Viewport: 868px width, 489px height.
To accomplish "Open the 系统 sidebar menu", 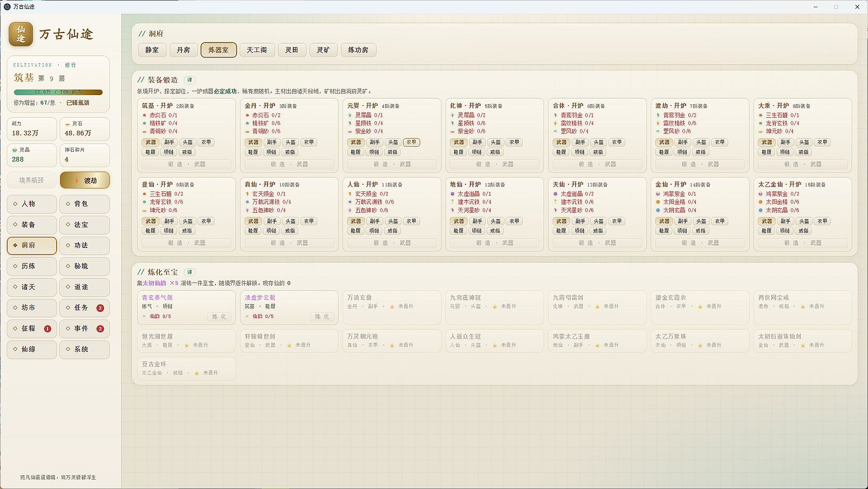I will (x=85, y=350).
